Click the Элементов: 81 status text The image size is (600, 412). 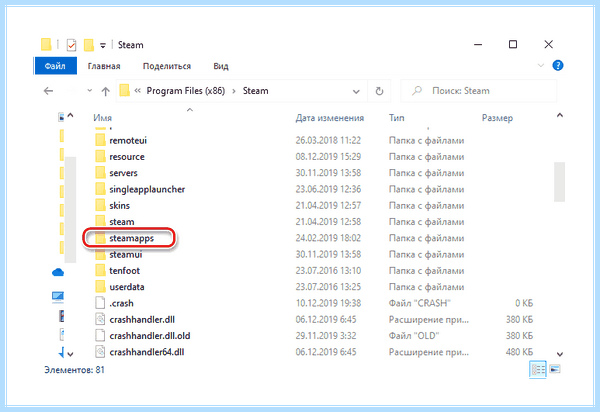coord(74,370)
